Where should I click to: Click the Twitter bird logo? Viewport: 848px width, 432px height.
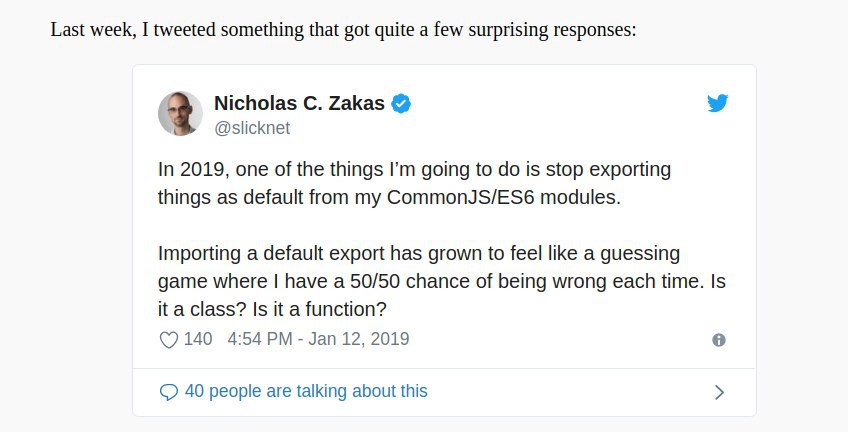(717, 103)
